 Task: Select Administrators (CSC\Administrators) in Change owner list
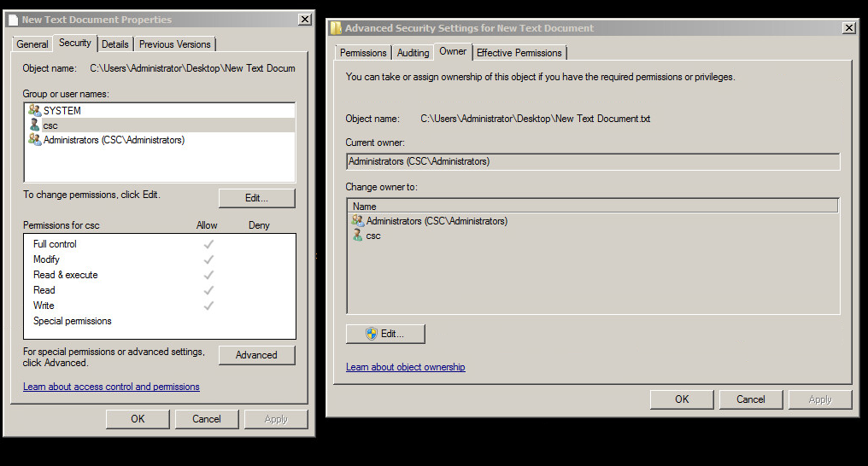tap(593, 220)
